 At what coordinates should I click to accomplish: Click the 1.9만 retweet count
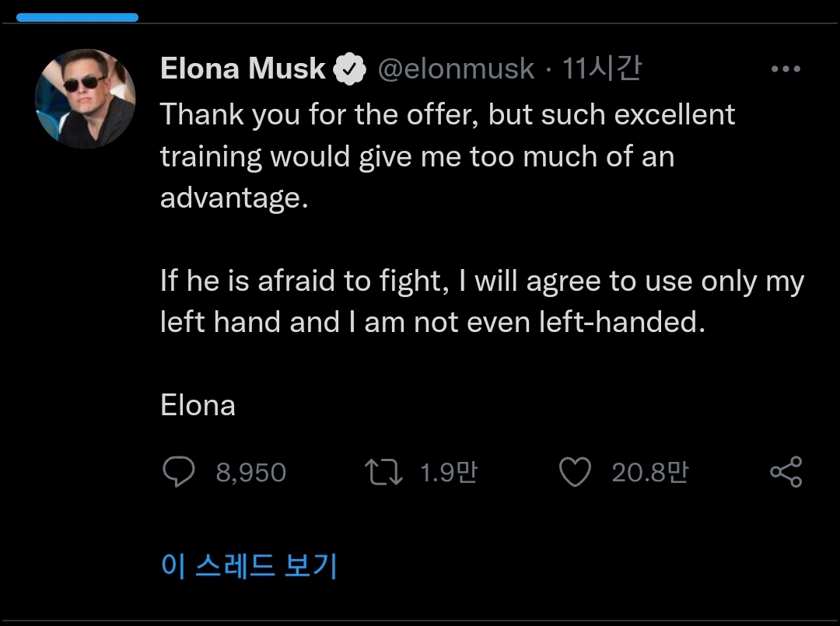tap(448, 473)
